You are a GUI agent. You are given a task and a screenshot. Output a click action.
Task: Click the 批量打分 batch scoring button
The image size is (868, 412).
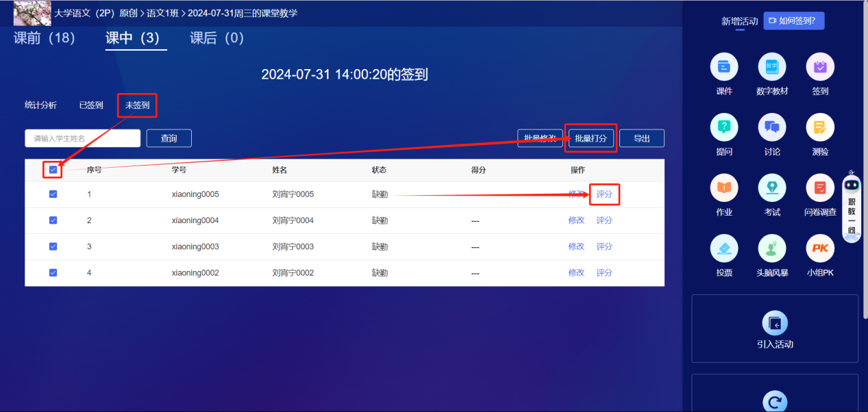click(x=591, y=138)
